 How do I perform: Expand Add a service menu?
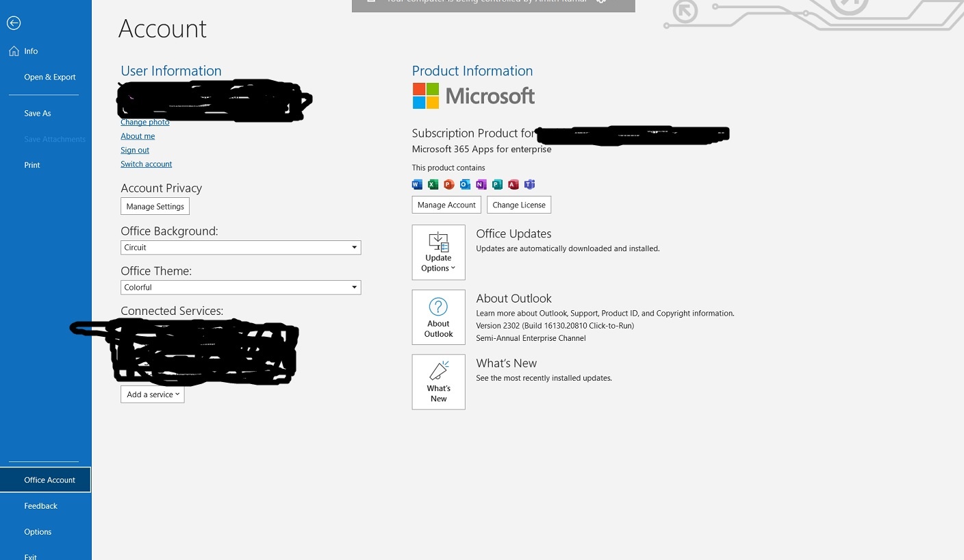(x=153, y=394)
